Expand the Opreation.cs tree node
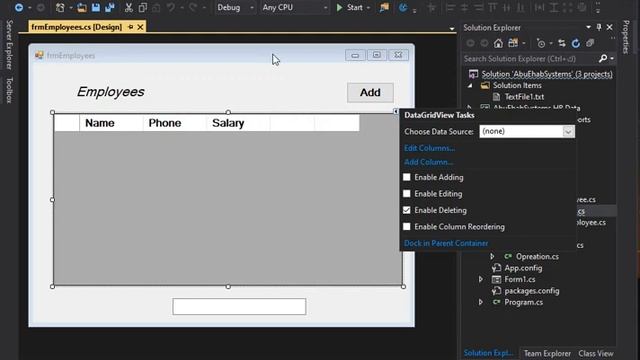 click(x=492, y=256)
